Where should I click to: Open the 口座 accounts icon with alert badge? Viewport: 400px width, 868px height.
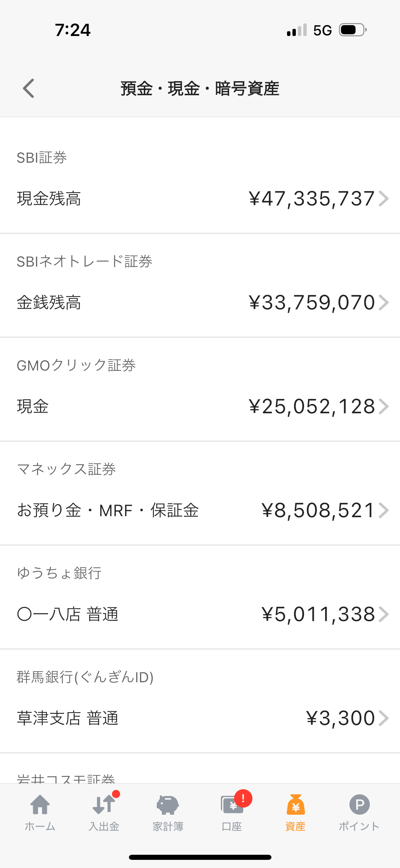pos(232,804)
